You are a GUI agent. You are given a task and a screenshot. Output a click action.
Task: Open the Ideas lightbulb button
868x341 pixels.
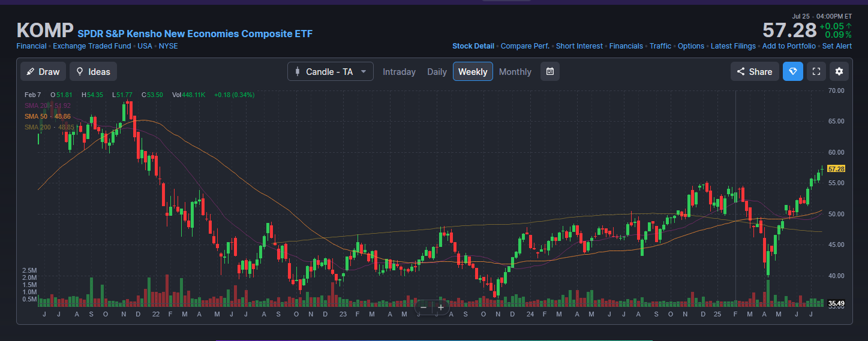point(93,72)
